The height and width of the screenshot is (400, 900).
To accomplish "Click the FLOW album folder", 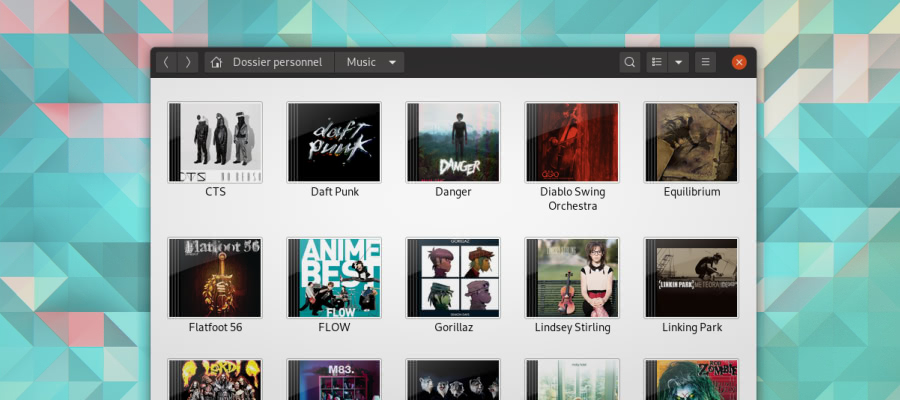I will tap(334, 277).
